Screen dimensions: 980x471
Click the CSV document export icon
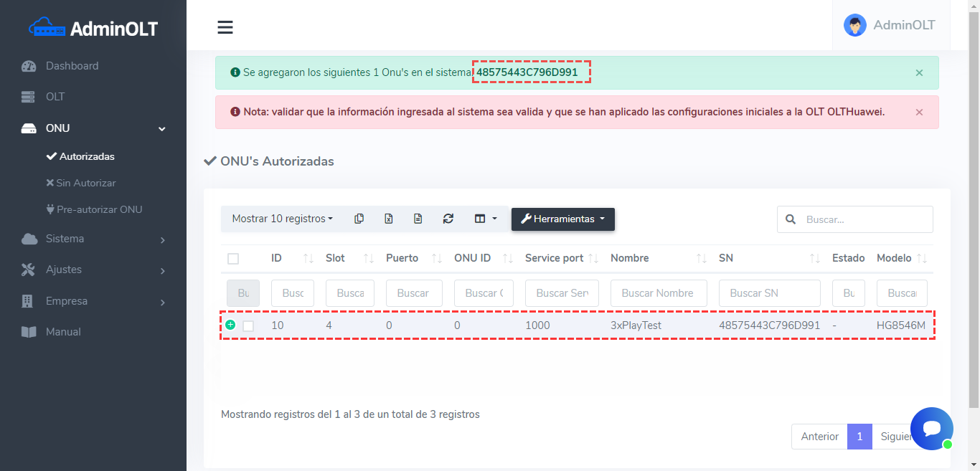[418, 219]
